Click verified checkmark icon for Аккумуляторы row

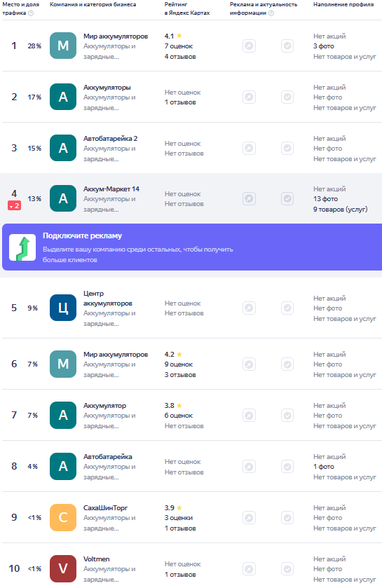(x=287, y=97)
